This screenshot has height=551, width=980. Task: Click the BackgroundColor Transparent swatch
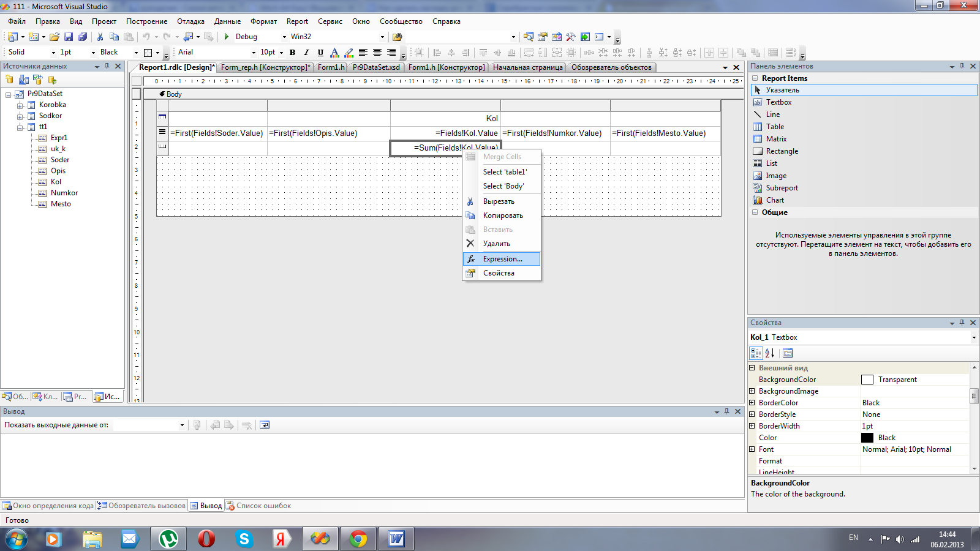867,380
